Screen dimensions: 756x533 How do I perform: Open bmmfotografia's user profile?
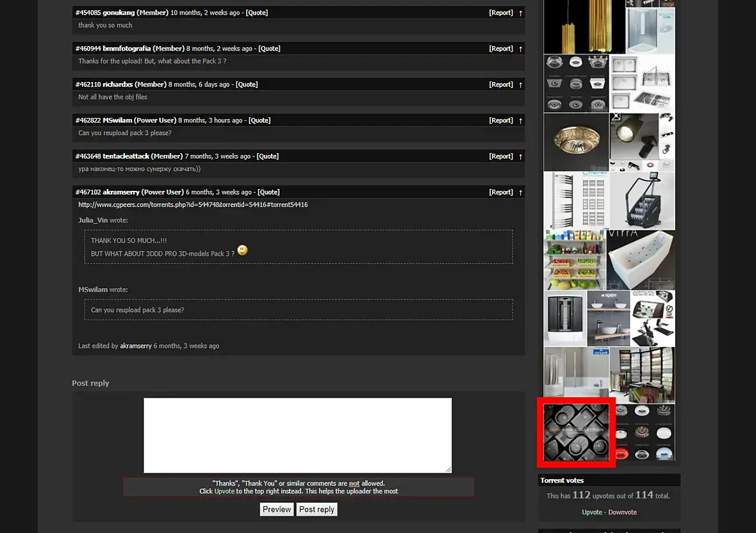(x=127, y=48)
